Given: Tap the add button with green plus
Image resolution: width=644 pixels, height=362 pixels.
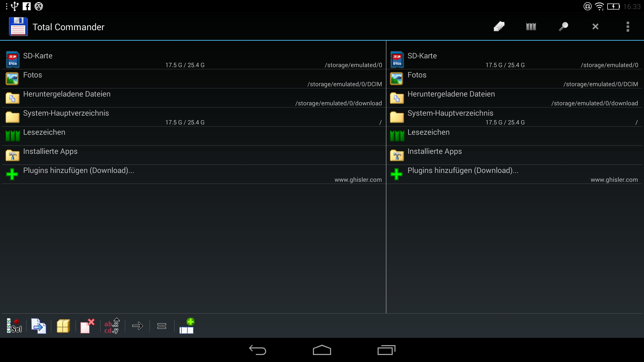Looking at the screenshot, I should click(187, 326).
